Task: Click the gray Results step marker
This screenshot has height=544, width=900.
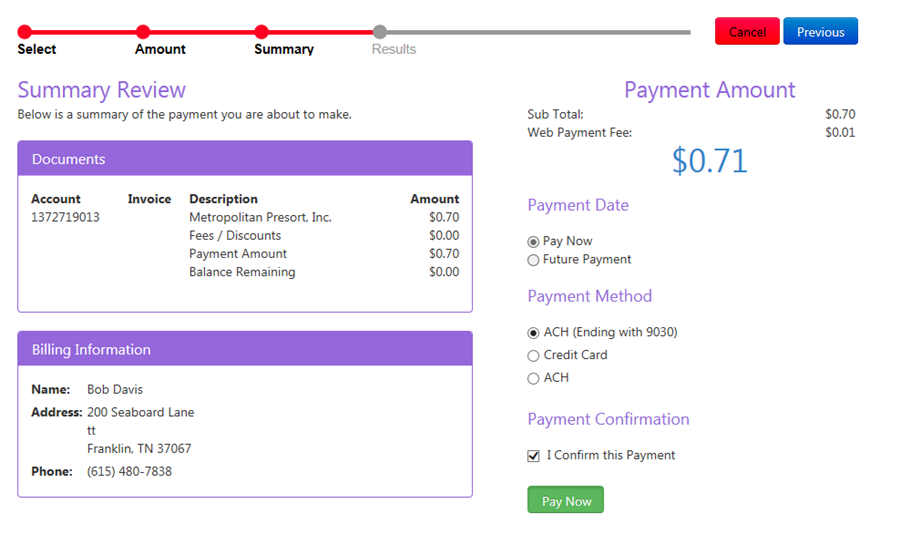Action: (379, 32)
